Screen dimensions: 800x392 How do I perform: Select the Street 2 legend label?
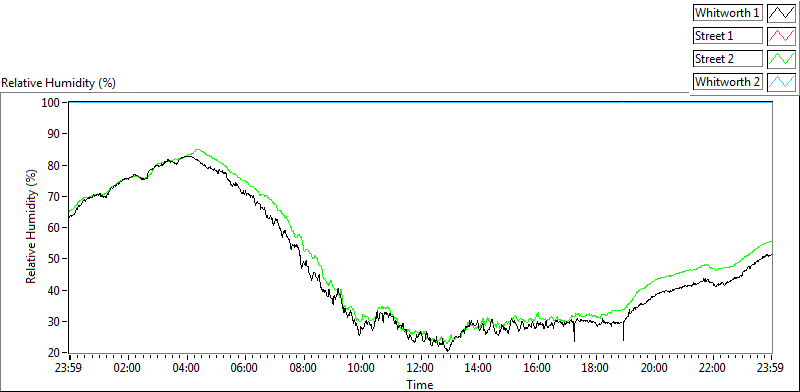[727, 59]
